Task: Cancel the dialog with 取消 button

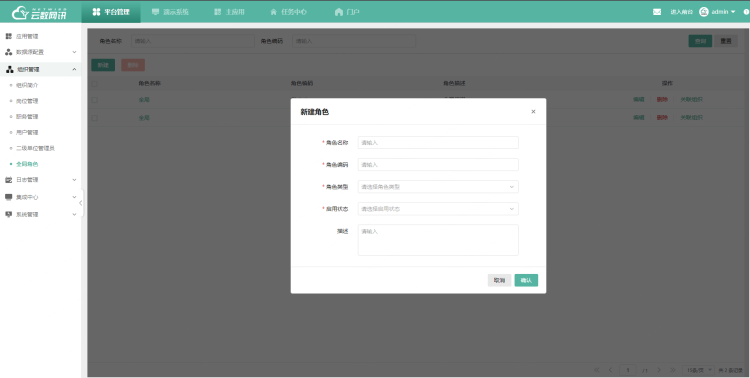Action: 499,280
